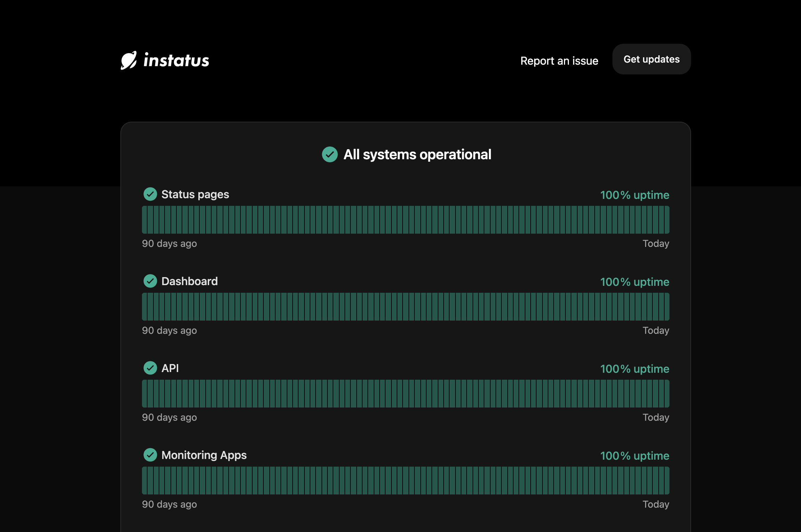Click Today label under Status pages
This screenshot has height=532, width=801.
click(x=656, y=243)
